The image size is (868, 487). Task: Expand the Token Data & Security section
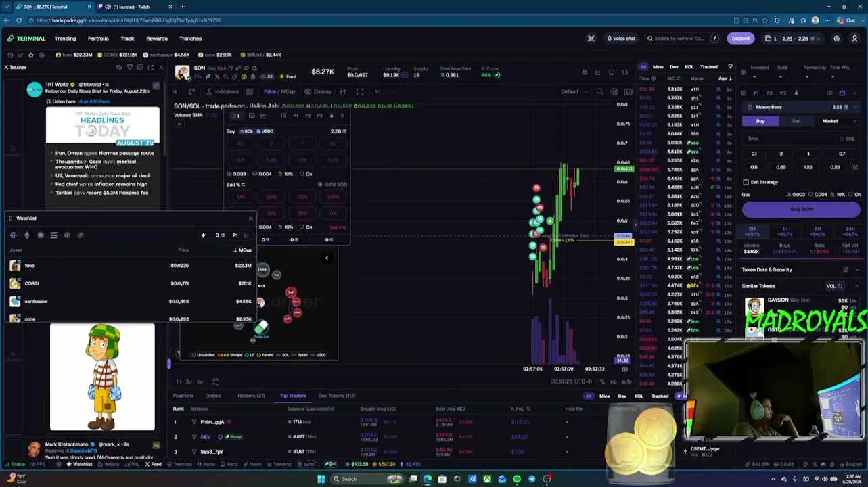coord(856,269)
